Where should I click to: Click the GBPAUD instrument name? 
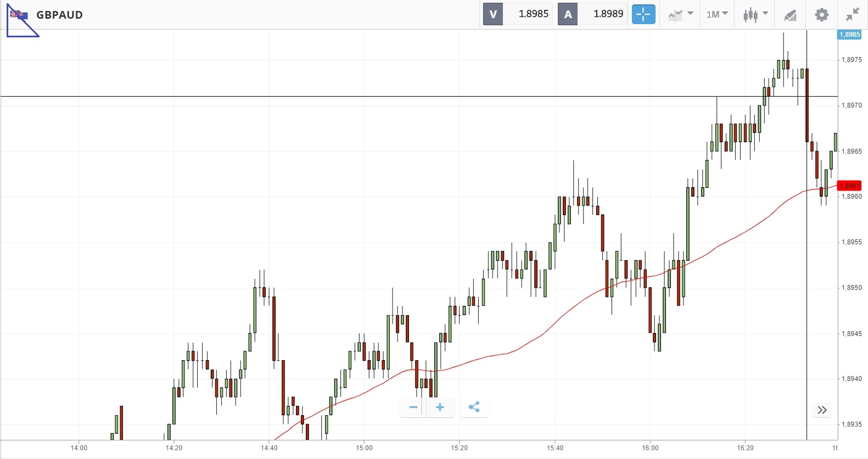pos(59,15)
